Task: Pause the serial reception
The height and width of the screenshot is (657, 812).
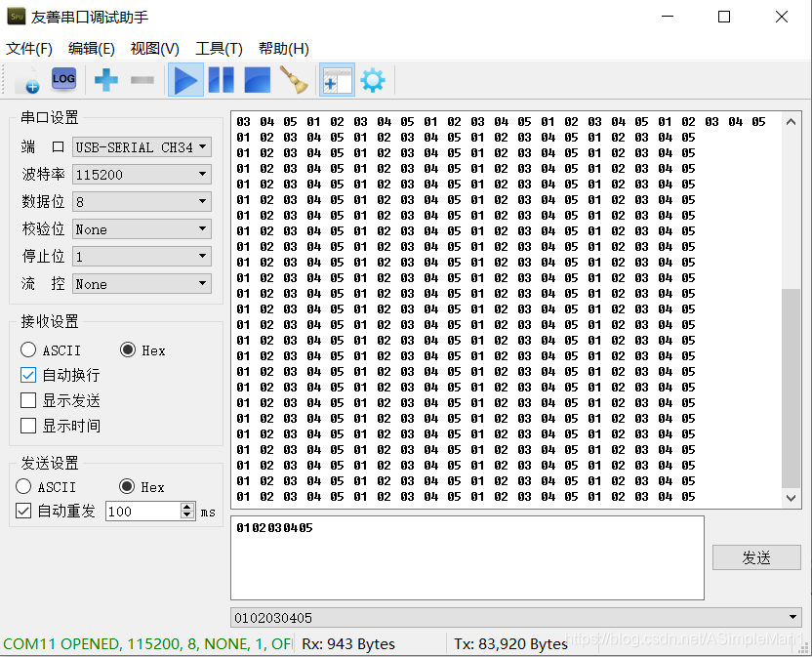Action: (x=222, y=80)
